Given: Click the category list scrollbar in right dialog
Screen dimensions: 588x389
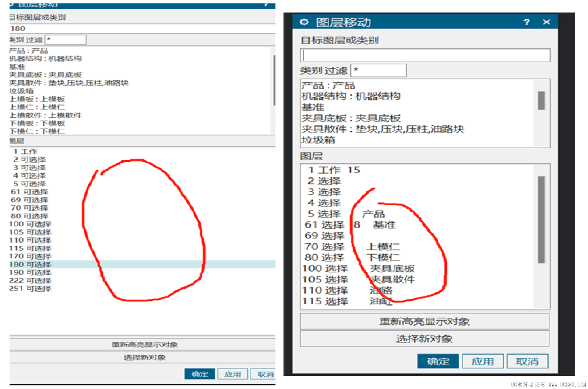Looking at the screenshot, I should (541, 101).
